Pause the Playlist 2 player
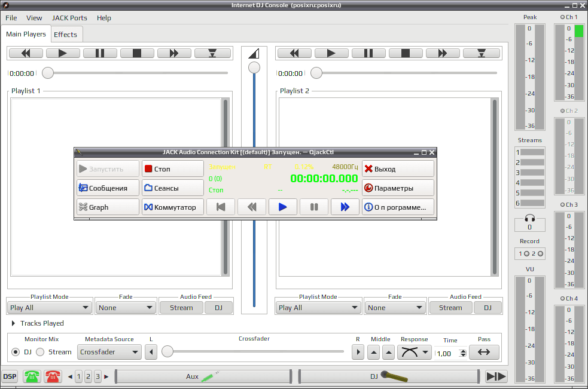Image resolution: width=588 pixels, height=389 pixels. pos(368,53)
